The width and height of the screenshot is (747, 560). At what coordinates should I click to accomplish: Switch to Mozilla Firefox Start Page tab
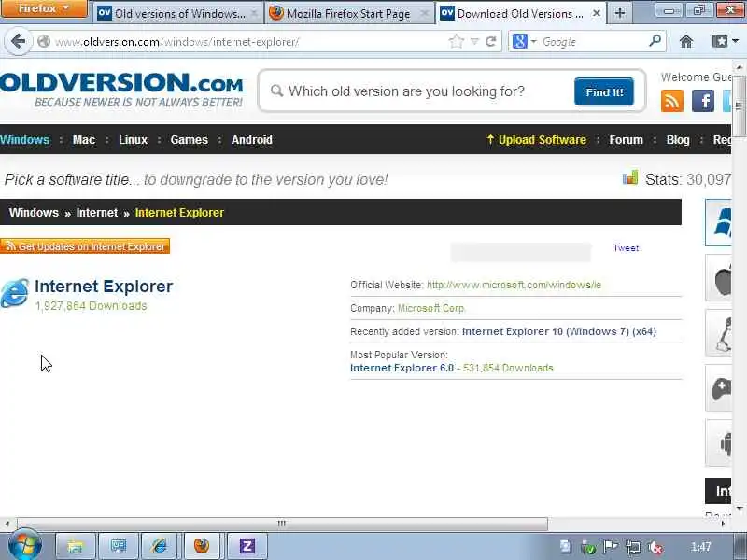click(x=348, y=13)
